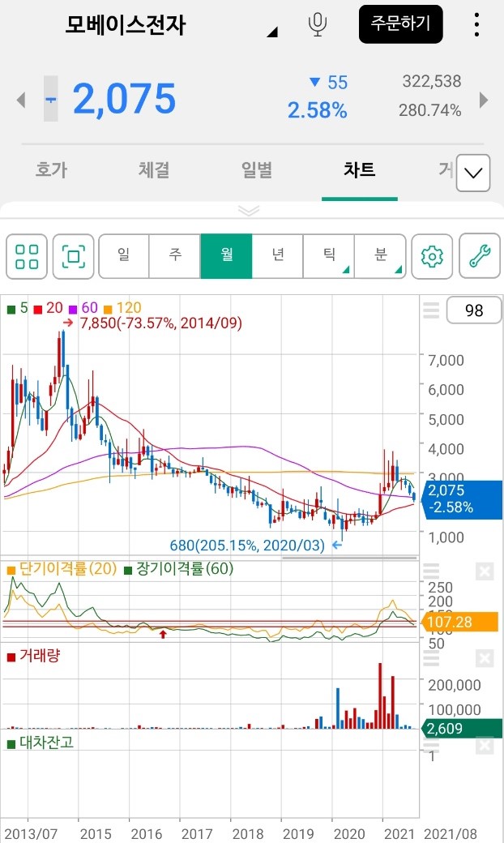Open the multi-chart grid layout icon
504x843 pixels.
[x=27, y=256]
